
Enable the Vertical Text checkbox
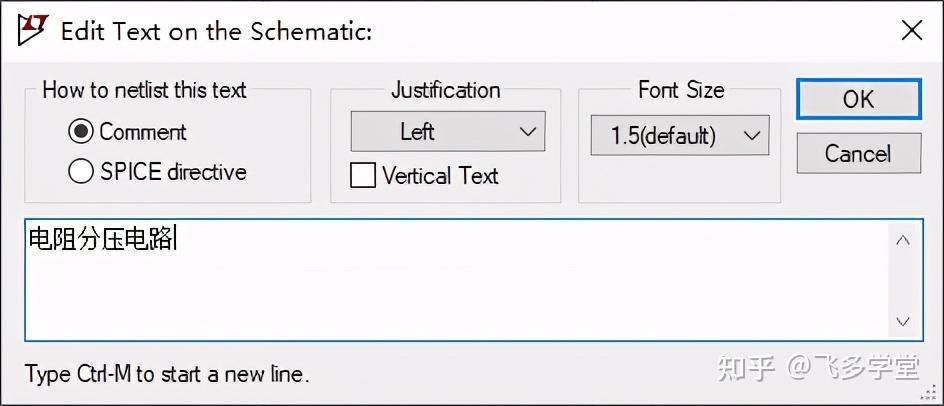362,176
